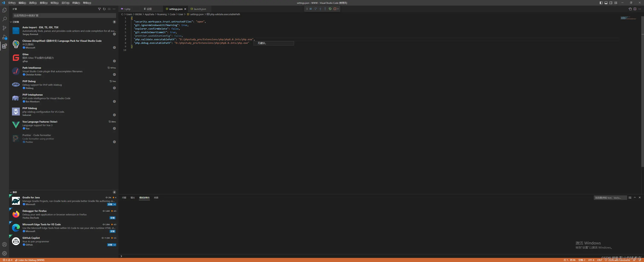644x262 pixels.
Task: Open Run and Debug view
Action: tap(4, 37)
